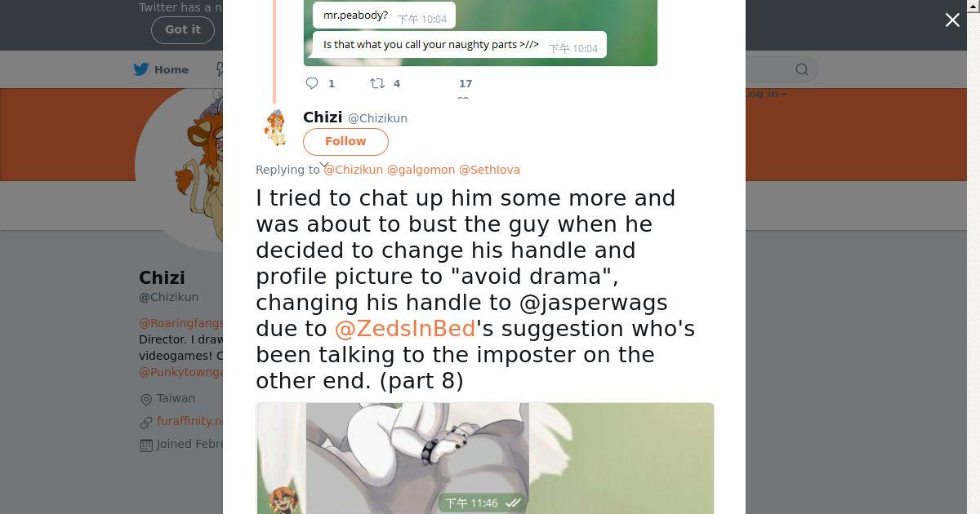Open the Log in dropdown

tap(764, 94)
